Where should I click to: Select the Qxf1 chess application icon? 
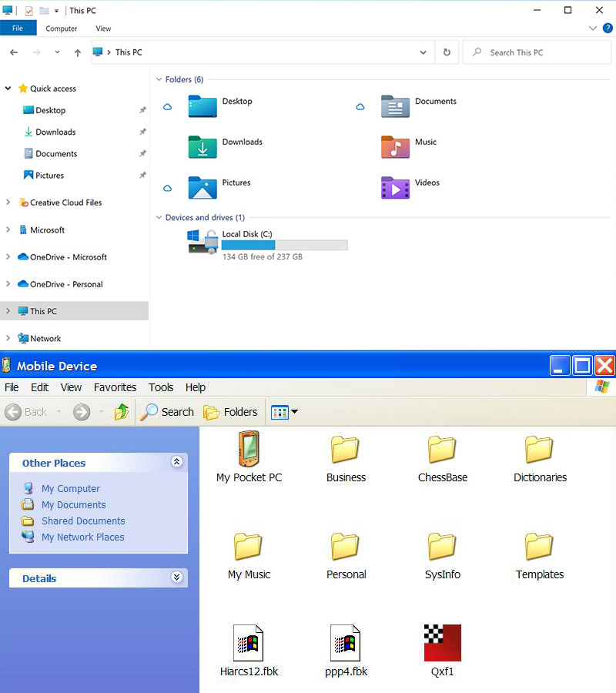tap(442, 643)
